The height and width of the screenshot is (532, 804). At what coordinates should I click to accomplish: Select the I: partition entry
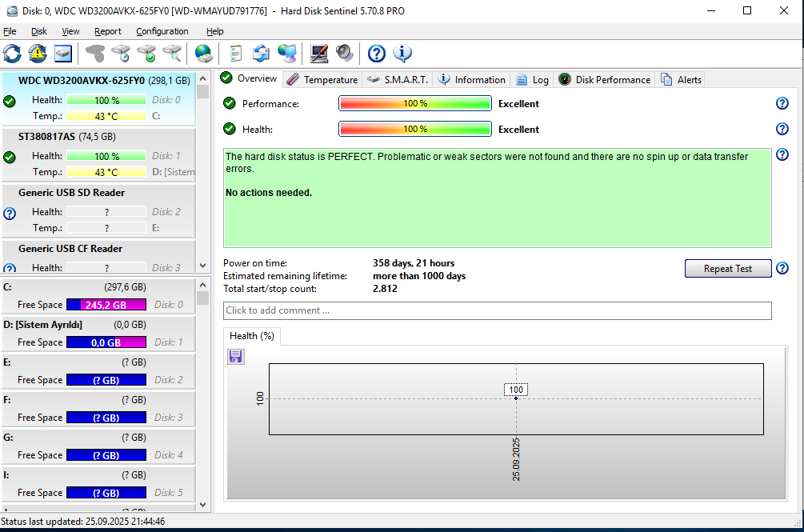tap(98, 483)
